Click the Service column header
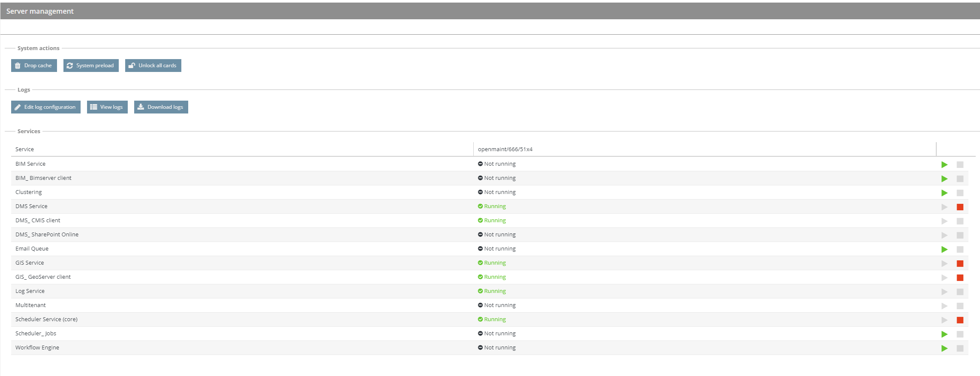Viewport: 980px width, 376px height. (x=25, y=149)
